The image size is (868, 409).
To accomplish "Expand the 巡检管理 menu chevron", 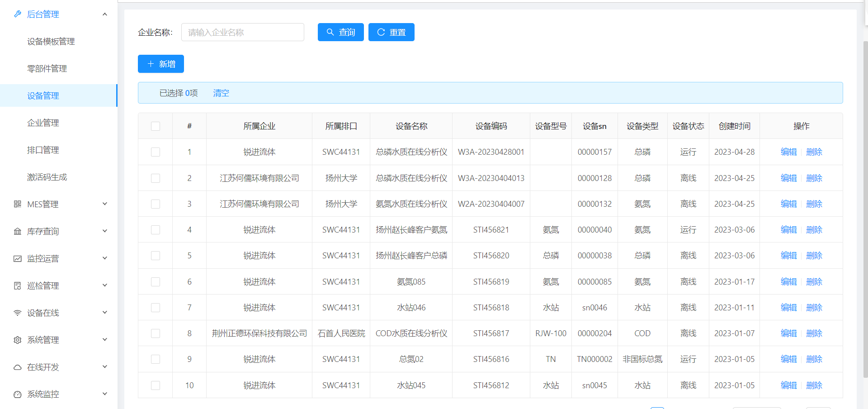I will click(105, 285).
